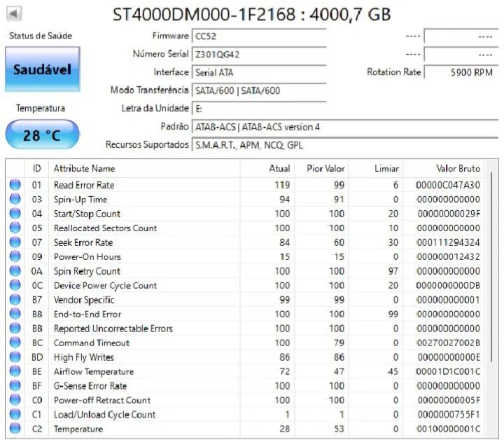Select the Power-off Retract Count name

(102, 400)
